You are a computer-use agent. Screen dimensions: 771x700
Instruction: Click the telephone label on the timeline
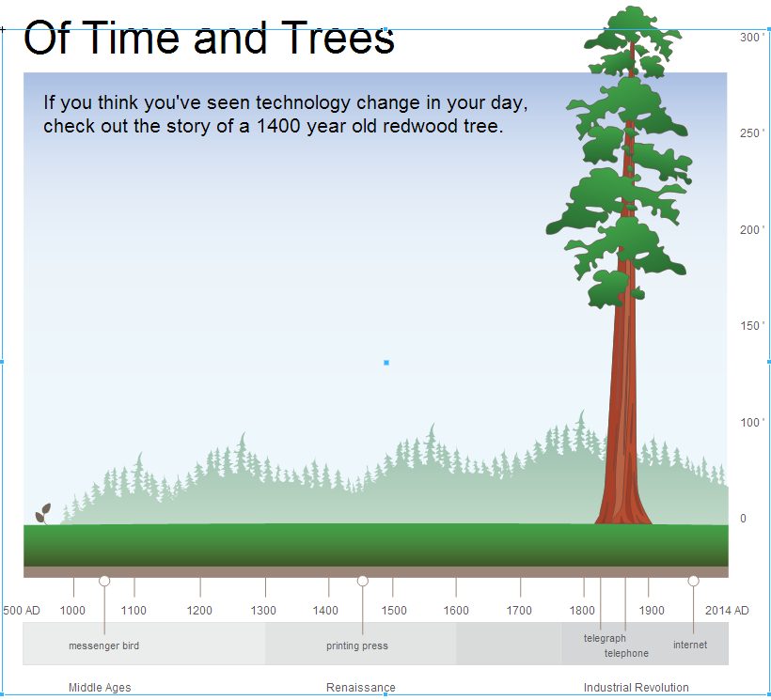point(626,653)
